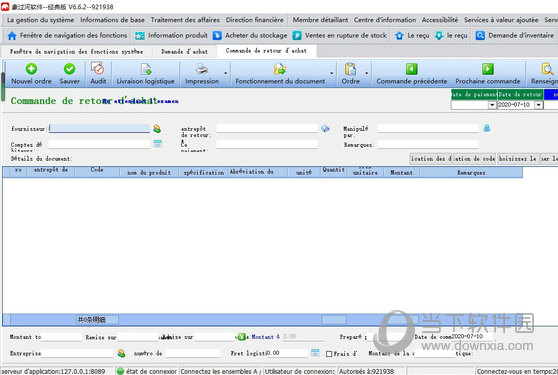Expand the Date de retour dropdown arrow
558x375 pixels.
pos(538,105)
